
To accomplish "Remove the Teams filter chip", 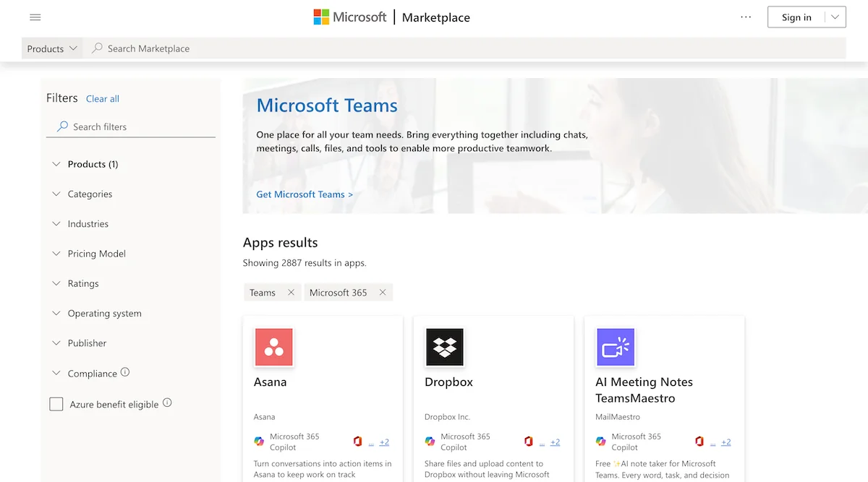I will [x=292, y=292].
